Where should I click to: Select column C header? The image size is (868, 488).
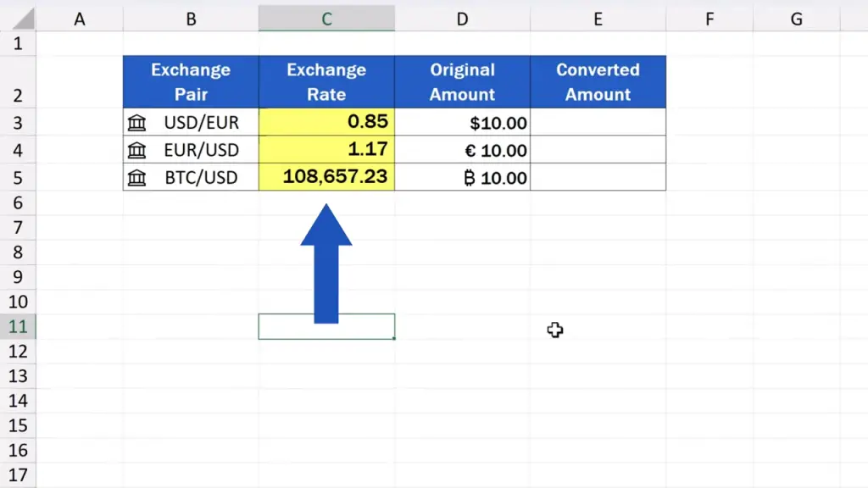coord(326,19)
